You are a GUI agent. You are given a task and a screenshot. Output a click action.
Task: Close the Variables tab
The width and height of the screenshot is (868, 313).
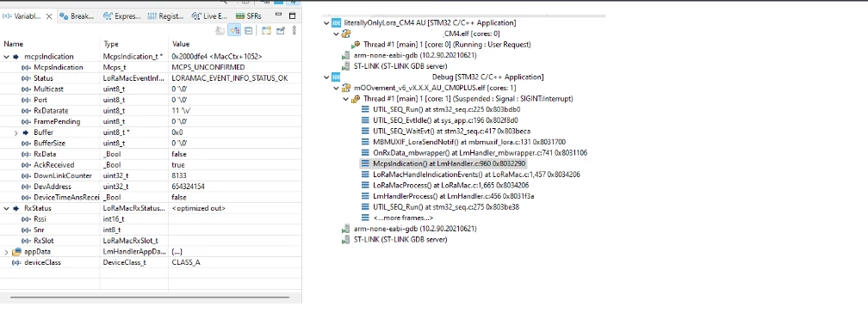pos(49,16)
